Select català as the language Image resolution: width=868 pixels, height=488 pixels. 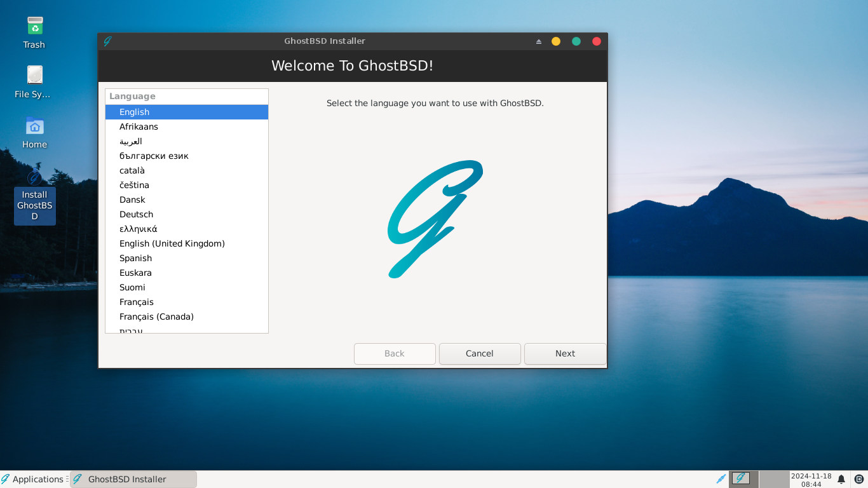click(187, 171)
